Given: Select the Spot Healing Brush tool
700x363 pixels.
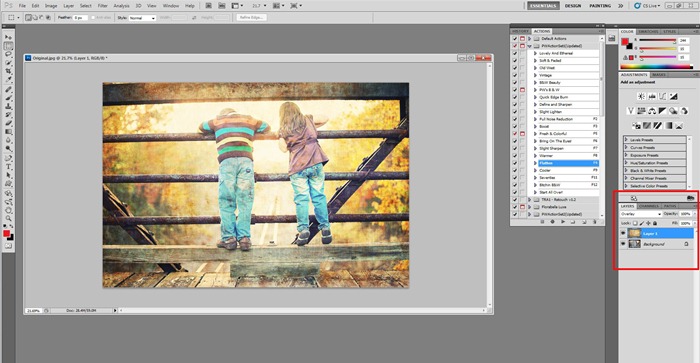Looking at the screenshot, I should coord(8,90).
